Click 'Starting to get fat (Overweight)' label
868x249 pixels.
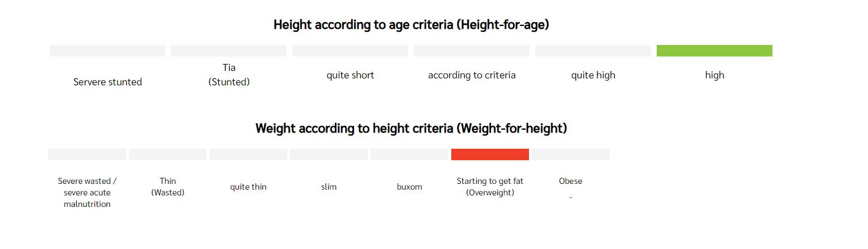point(490,187)
